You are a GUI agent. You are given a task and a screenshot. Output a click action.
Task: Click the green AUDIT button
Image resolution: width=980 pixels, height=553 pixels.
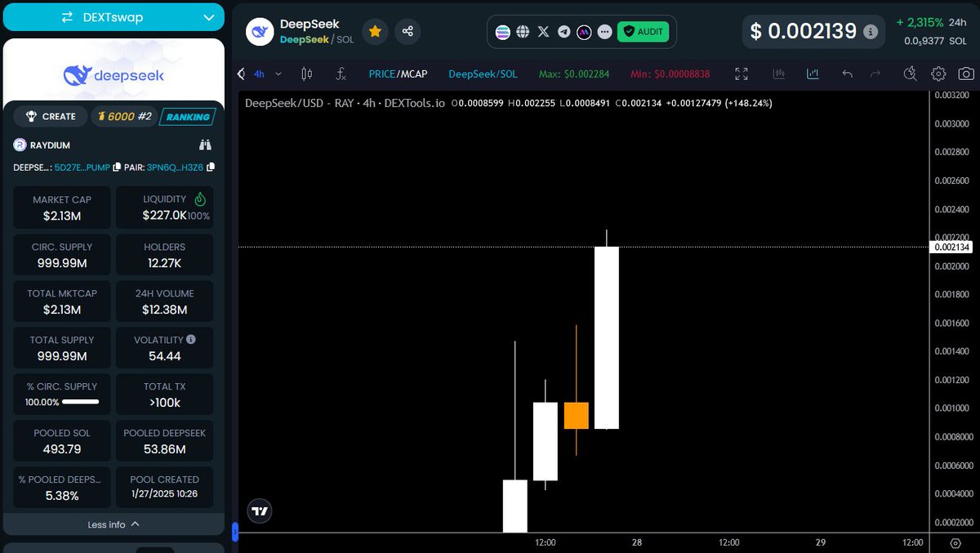(x=644, y=31)
